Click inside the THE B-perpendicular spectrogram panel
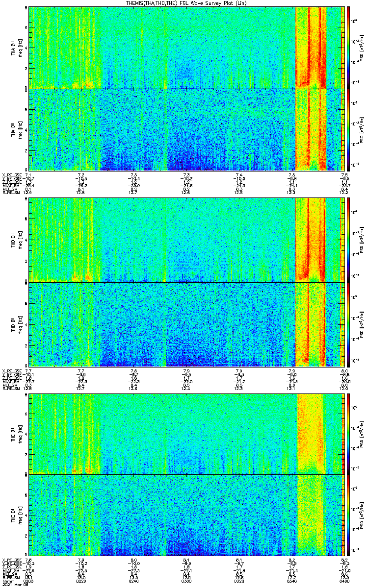The width and height of the screenshot is (368, 588). tap(185, 434)
